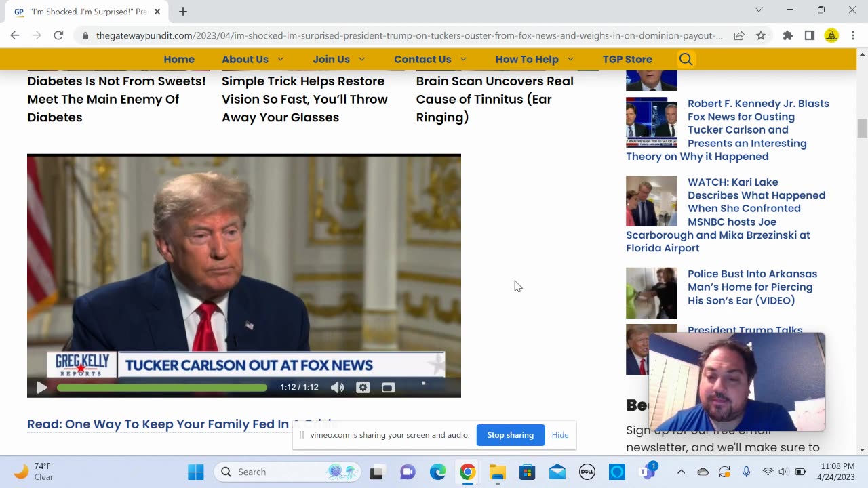Open File Explorer from the taskbar
Screen dimensions: 868x488
pos(497,472)
